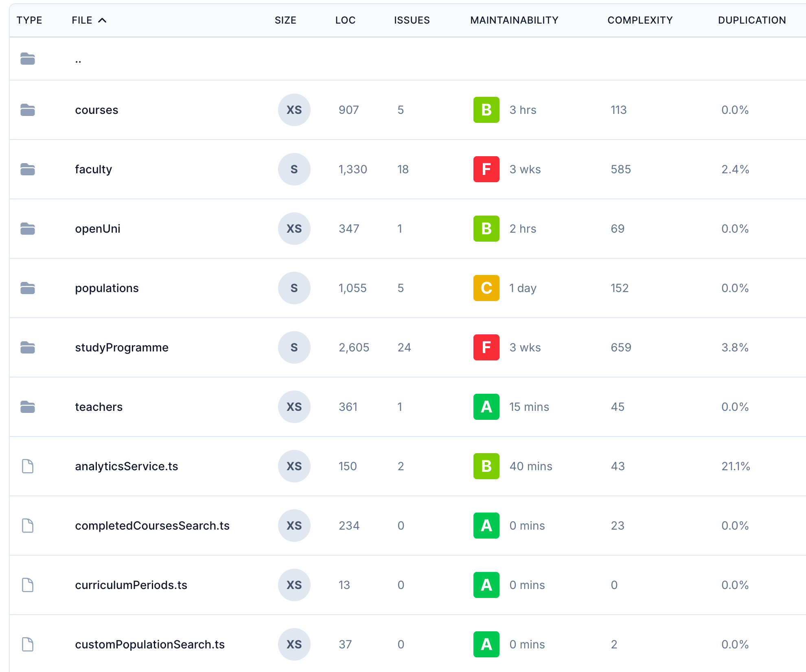Click the curriculumPeriods.ts file icon
This screenshot has width=806, height=672.
point(28,585)
